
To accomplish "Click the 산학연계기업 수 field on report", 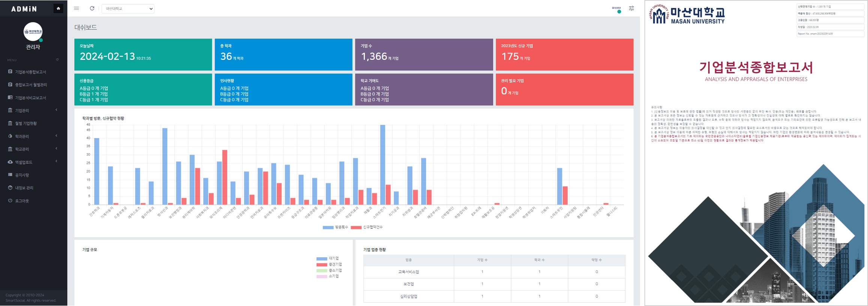I will [830, 7].
